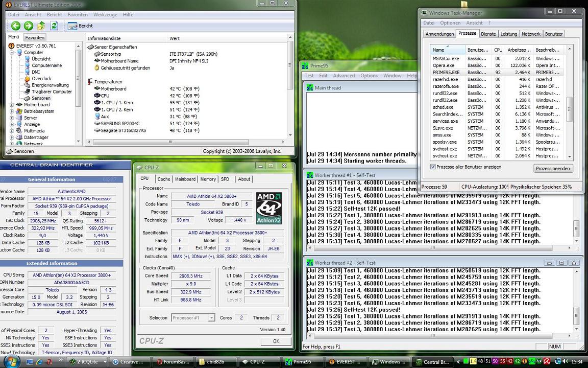Switch to Dienste tab in Task Manager

click(488, 34)
